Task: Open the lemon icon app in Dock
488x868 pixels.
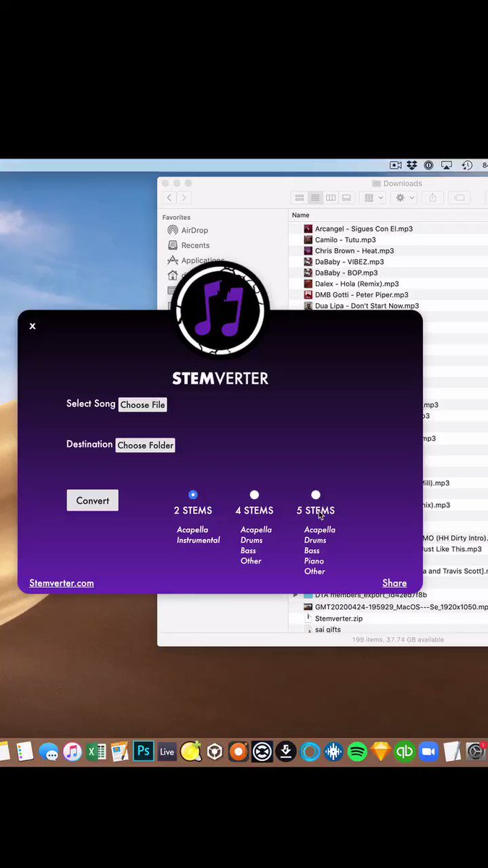Action: pyautogui.click(x=191, y=752)
